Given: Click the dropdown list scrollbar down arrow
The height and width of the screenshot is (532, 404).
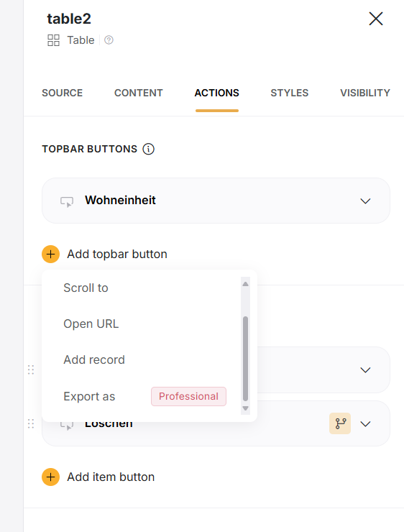Looking at the screenshot, I should point(246,408).
